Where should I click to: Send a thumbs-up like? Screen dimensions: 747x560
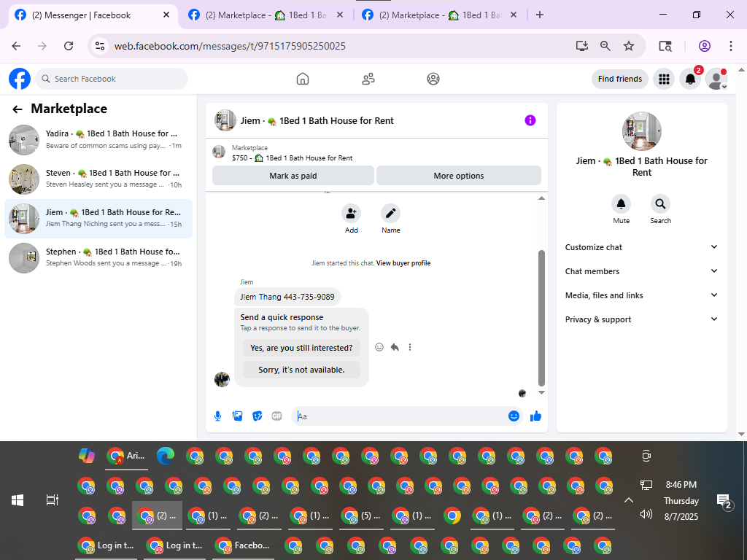pyautogui.click(x=535, y=416)
